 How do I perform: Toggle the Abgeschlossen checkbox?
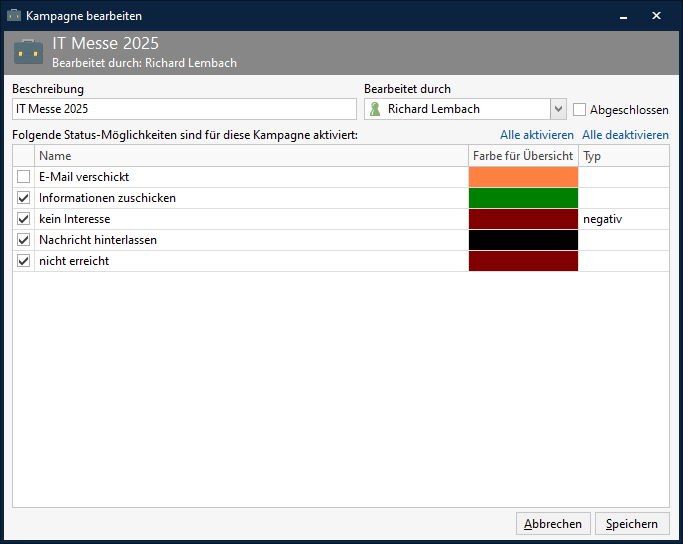point(580,110)
